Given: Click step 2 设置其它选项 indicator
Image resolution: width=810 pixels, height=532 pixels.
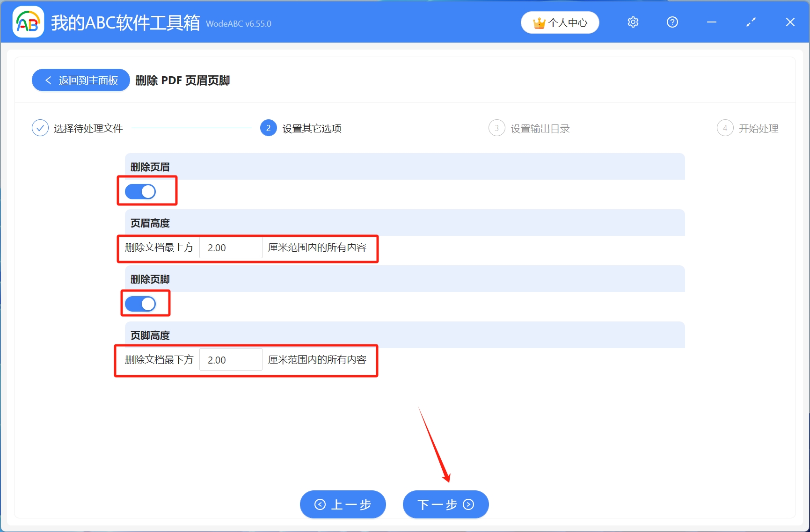Looking at the screenshot, I should 268,127.
